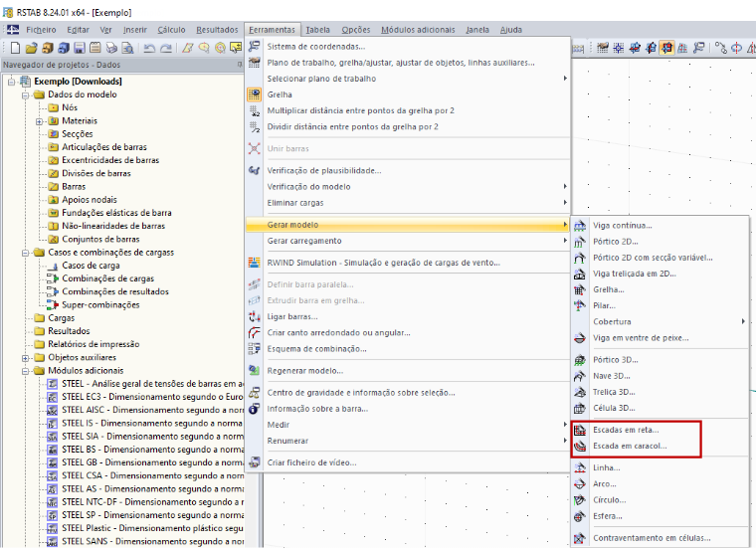Click the New file toolbar icon
756x551 pixels.
point(16,48)
